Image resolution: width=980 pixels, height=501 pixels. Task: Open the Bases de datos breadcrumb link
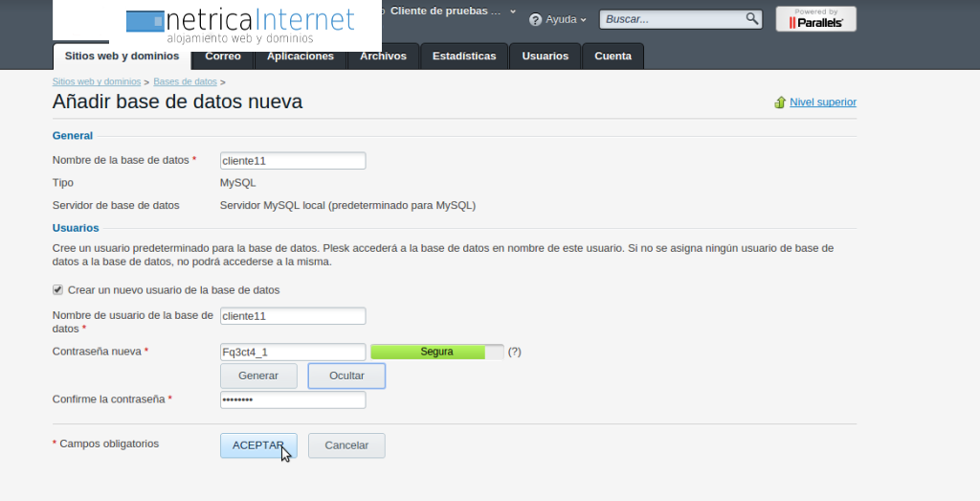[x=185, y=81]
